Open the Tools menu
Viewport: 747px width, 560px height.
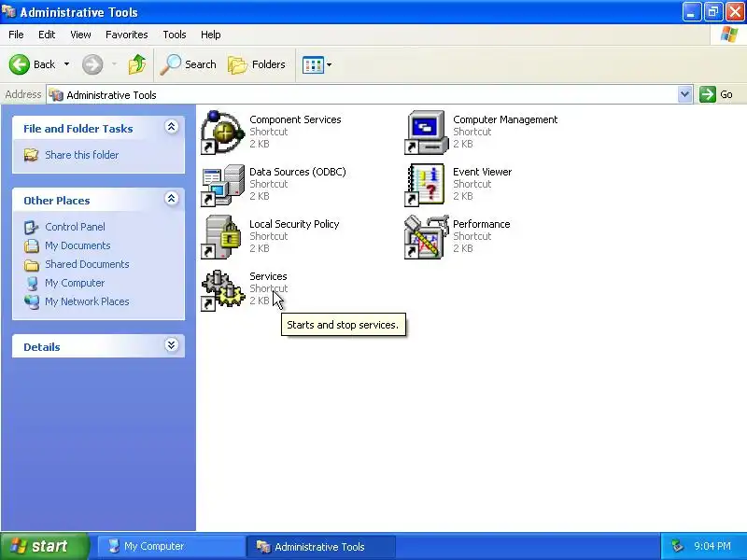tap(175, 35)
